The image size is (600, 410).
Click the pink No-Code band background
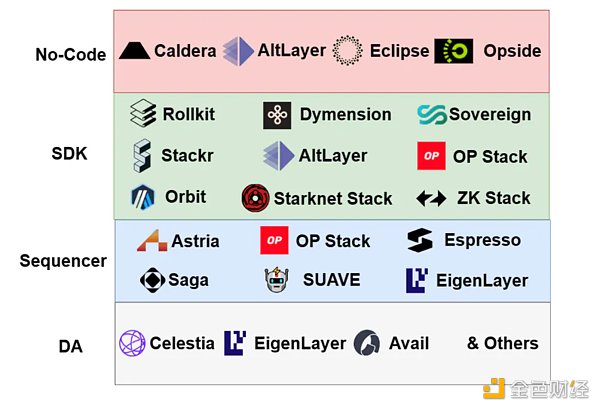point(331,78)
